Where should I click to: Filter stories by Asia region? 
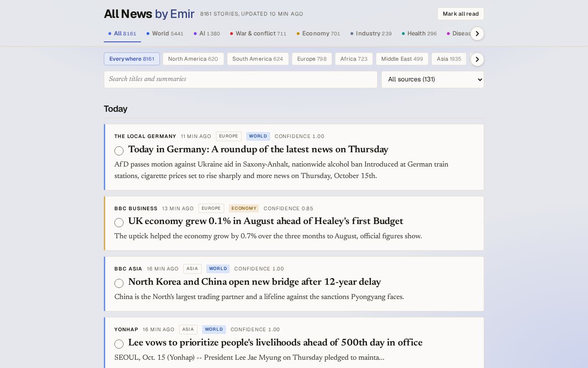449,59
